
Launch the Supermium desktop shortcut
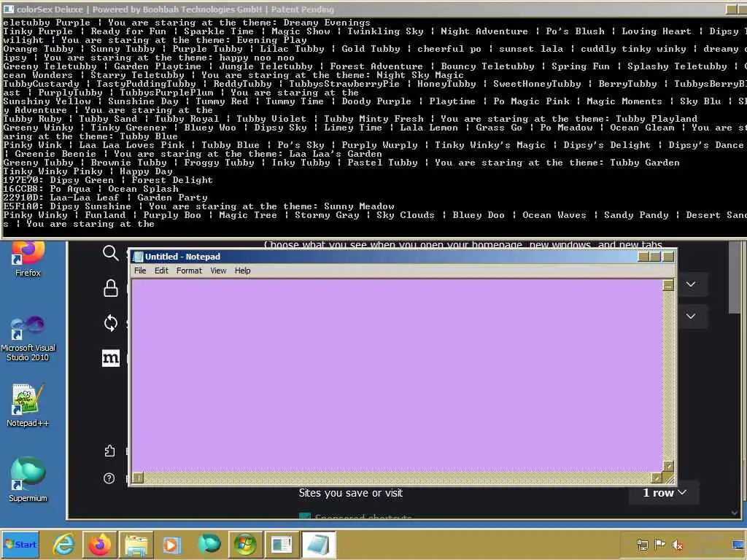tap(28, 480)
